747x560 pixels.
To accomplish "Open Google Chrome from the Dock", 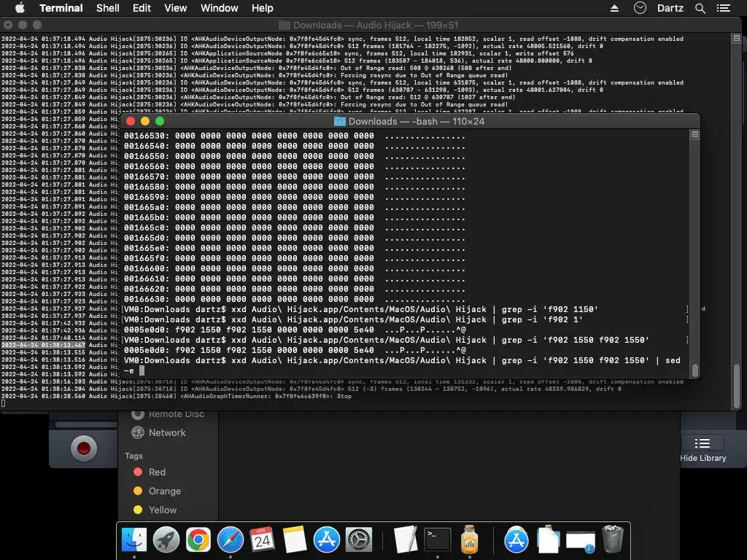I will 198,540.
